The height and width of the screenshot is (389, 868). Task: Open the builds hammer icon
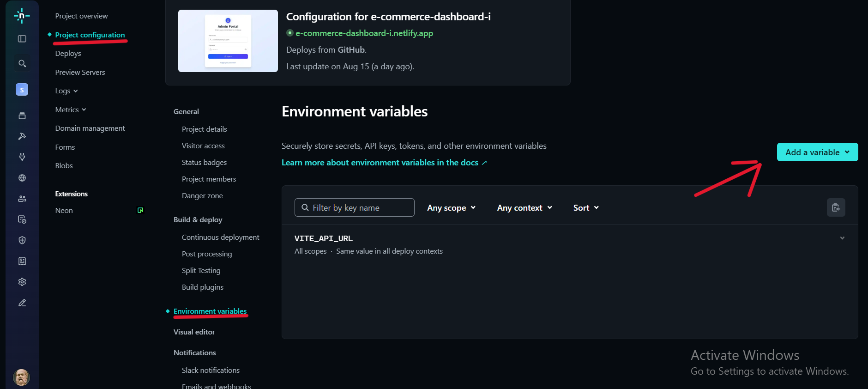[22, 136]
